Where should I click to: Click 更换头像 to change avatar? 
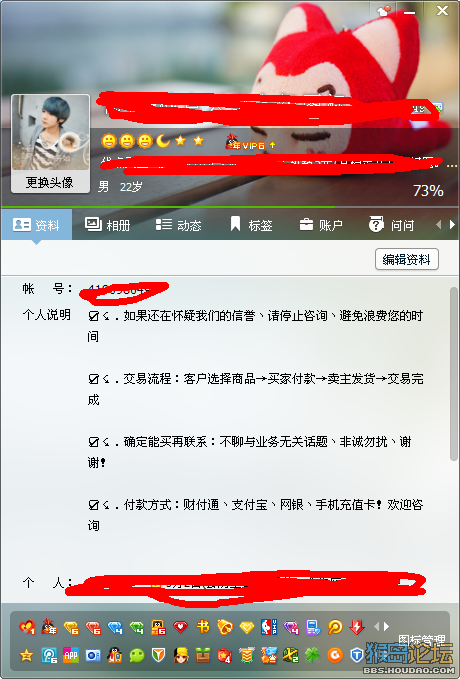click(x=50, y=182)
